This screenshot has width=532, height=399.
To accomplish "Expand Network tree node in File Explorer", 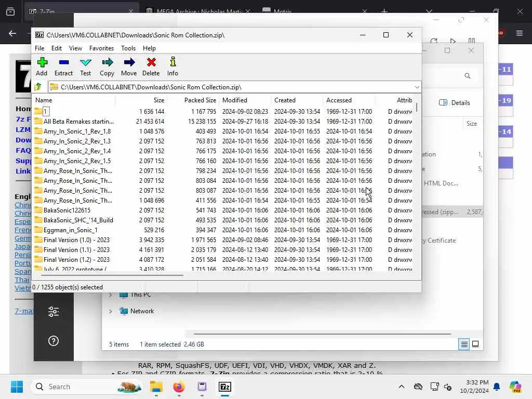I will [110, 311].
